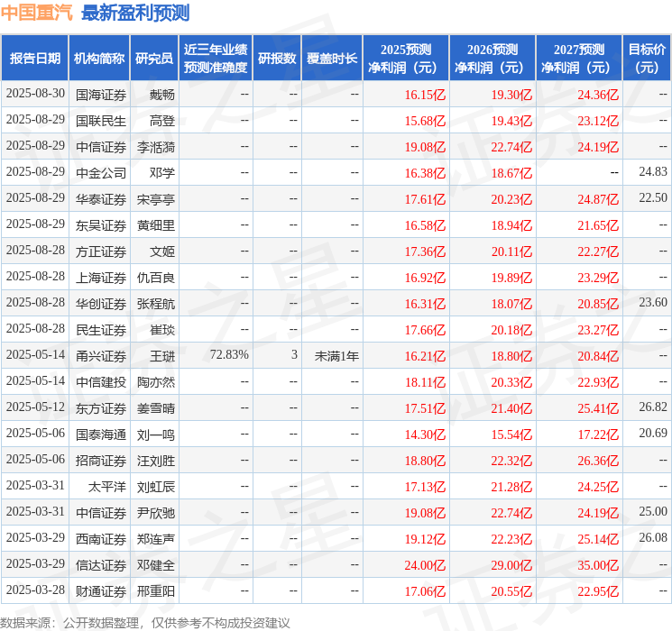672x631 pixels.
Task: Click the 最新盈利预测 heading
Action: (135, 13)
